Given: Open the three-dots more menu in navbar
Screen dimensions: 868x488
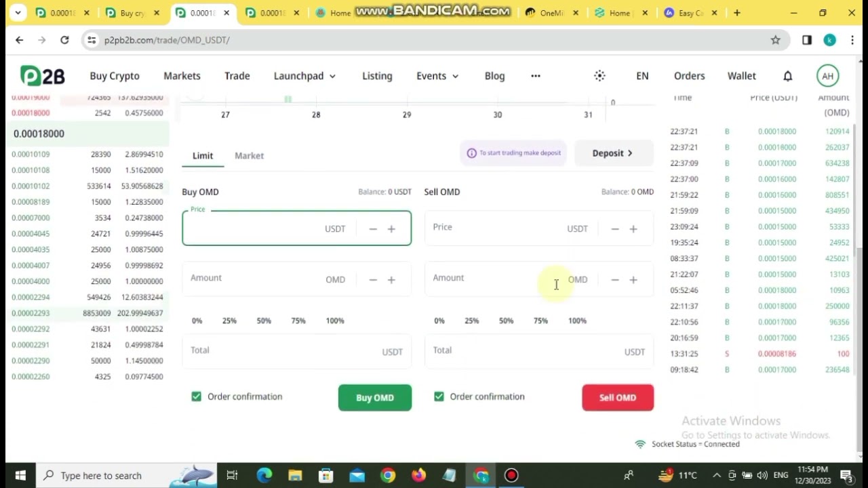Looking at the screenshot, I should click(x=536, y=76).
